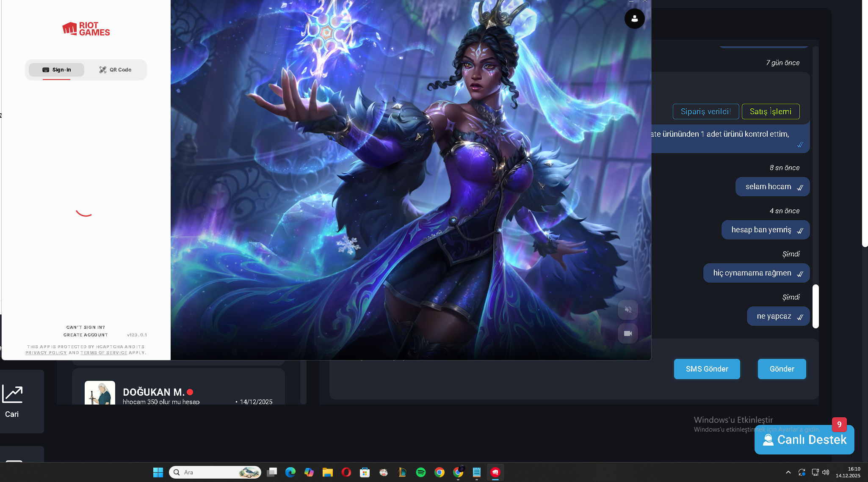Viewport: 868px width, 482px height.
Task: Open the Canlı Destek live support widget
Action: (x=804, y=440)
